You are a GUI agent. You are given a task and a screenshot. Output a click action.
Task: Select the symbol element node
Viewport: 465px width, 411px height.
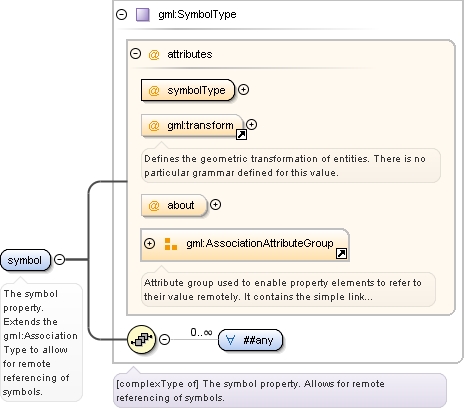pos(25,260)
